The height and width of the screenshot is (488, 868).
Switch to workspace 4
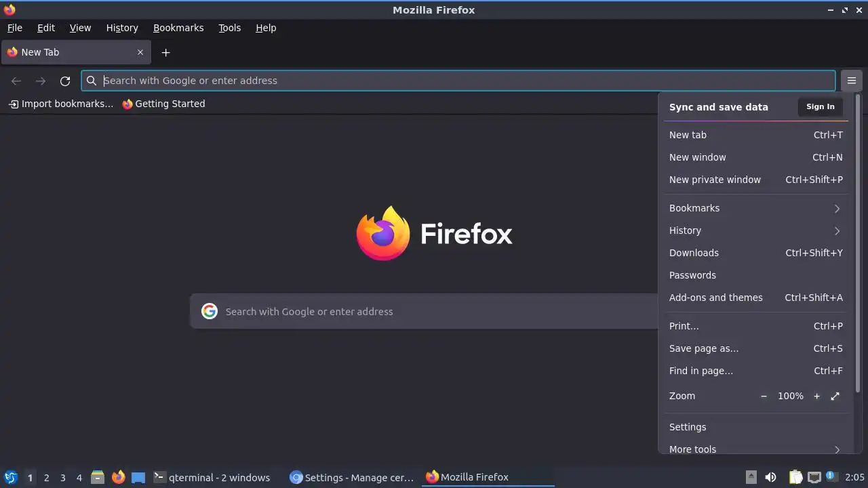tap(79, 477)
